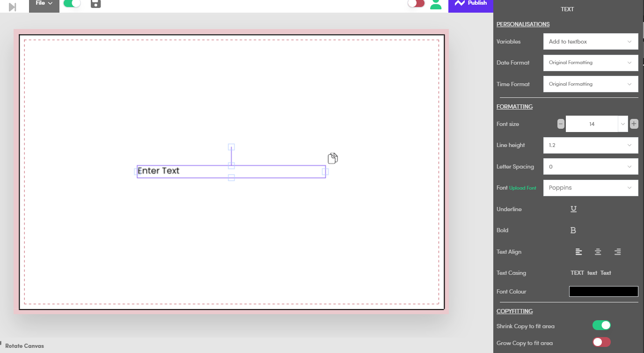Image resolution: width=644 pixels, height=353 pixels.
Task: Apply Bold formatting icon
Action: (x=573, y=230)
